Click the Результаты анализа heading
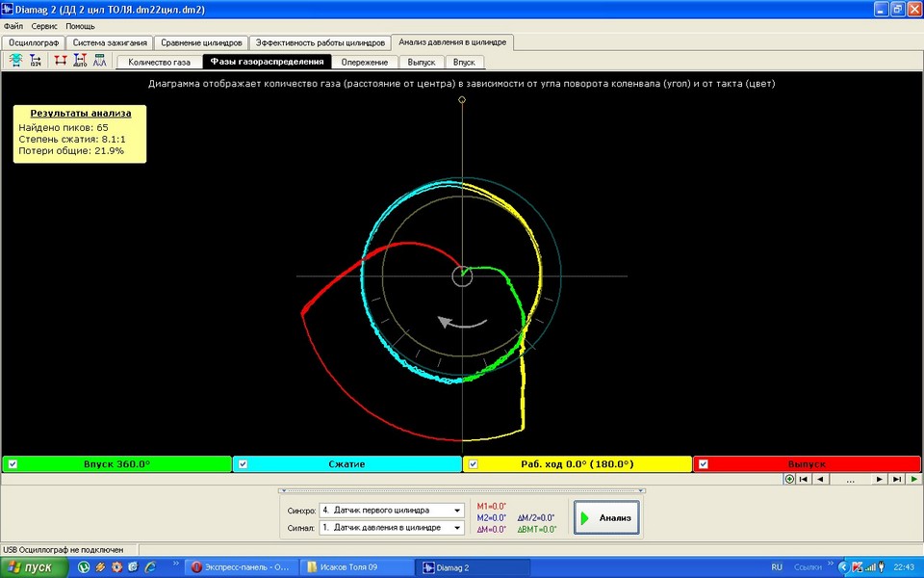 [81, 114]
